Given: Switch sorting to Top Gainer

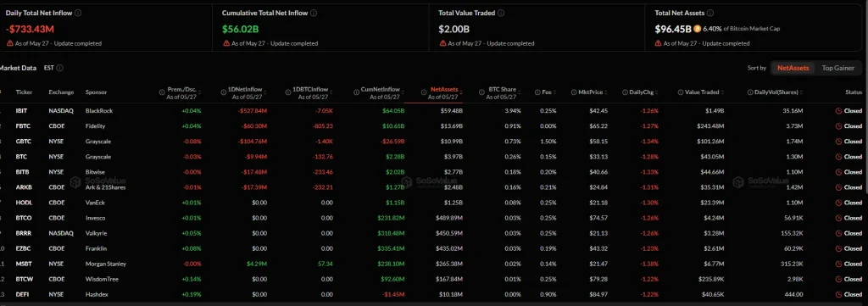Looking at the screenshot, I should [837, 68].
